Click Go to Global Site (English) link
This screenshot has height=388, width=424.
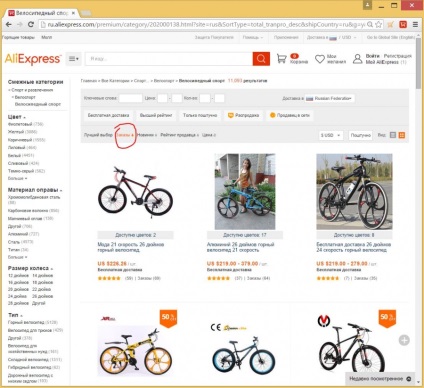[391, 37]
